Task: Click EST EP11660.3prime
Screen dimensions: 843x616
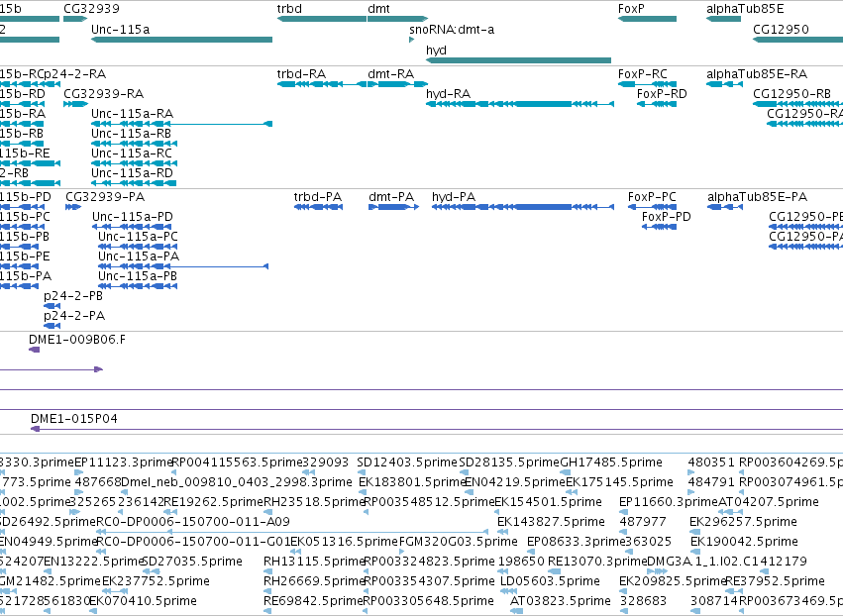Action: pyautogui.click(x=669, y=502)
